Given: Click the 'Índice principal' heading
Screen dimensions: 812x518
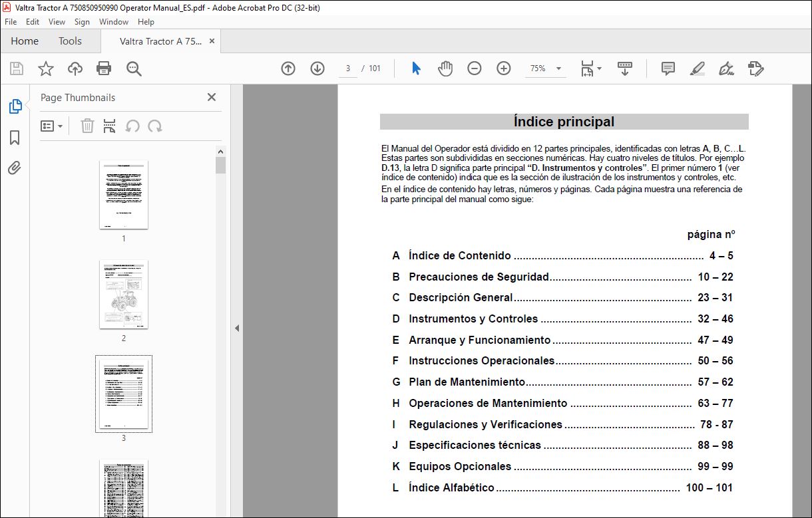Looking at the screenshot, I should pos(564,122).
